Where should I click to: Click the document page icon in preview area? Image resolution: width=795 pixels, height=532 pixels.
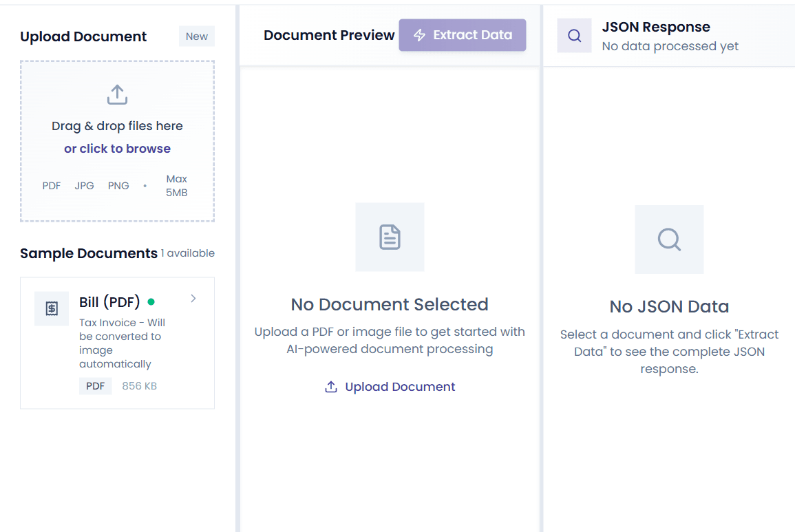(390, 237)
